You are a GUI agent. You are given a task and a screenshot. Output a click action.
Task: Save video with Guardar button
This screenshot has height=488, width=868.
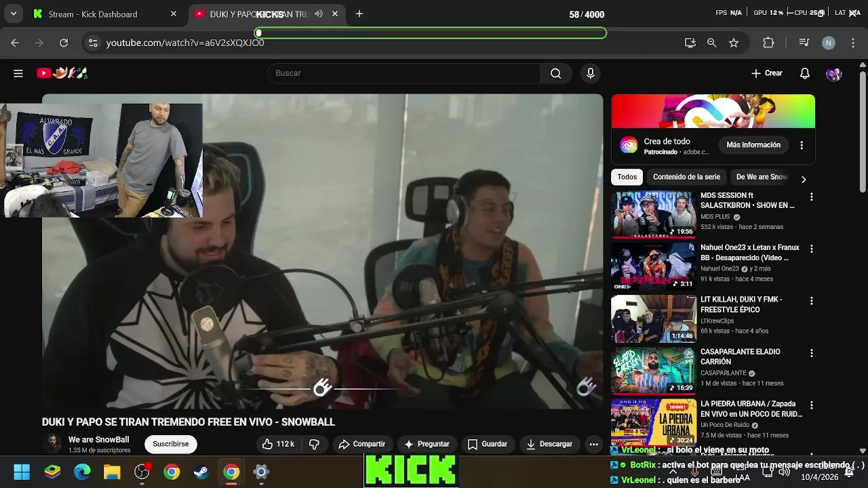pos(488,444)
